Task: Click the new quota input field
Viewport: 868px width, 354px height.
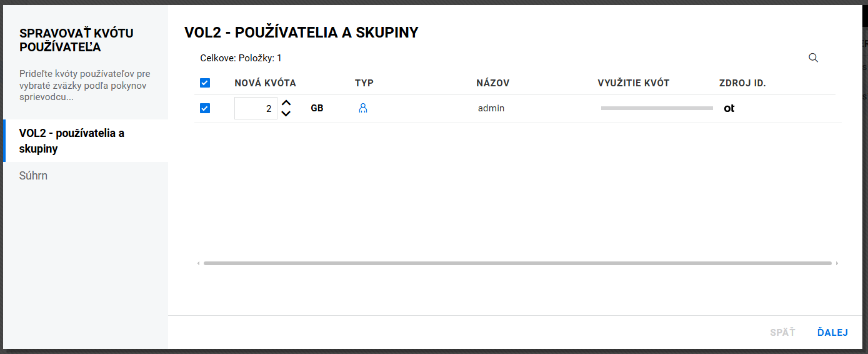Action: [256, 108]
